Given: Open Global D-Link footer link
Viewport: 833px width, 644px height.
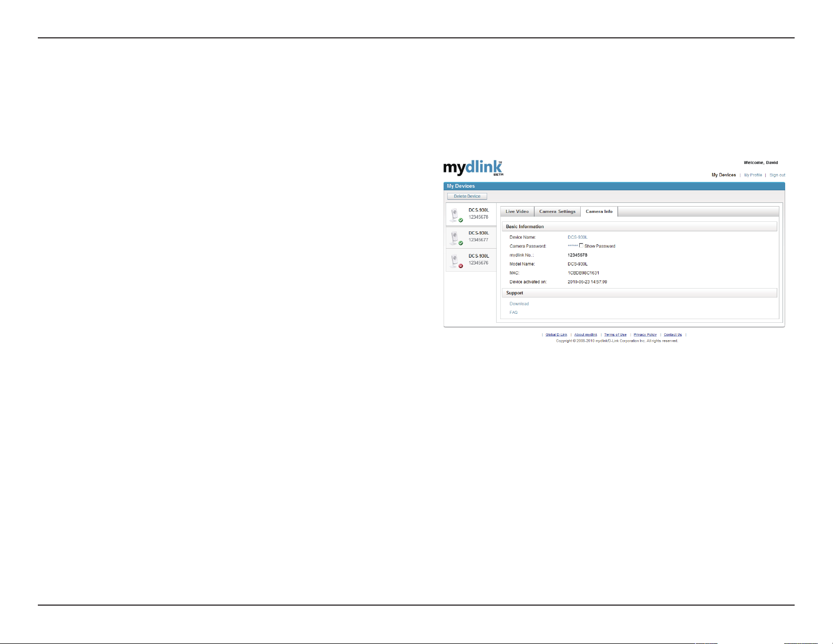Looking at the screenshot, I should click(x=556, y=334).
